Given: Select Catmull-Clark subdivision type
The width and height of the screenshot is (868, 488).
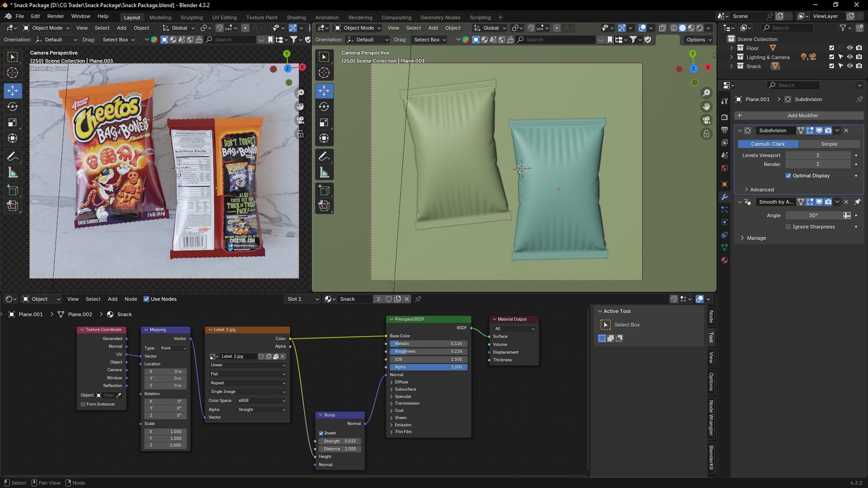Looking at the screenshot, I should 768,144.
